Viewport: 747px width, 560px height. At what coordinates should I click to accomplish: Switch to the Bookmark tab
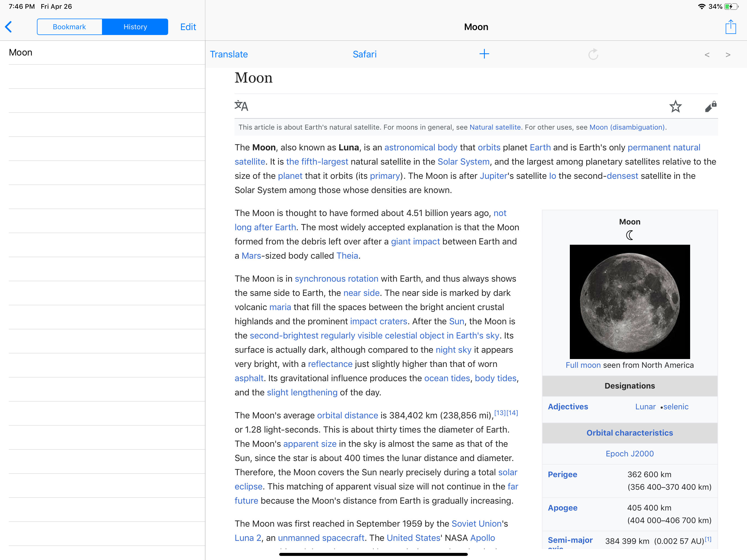point(69,27)
